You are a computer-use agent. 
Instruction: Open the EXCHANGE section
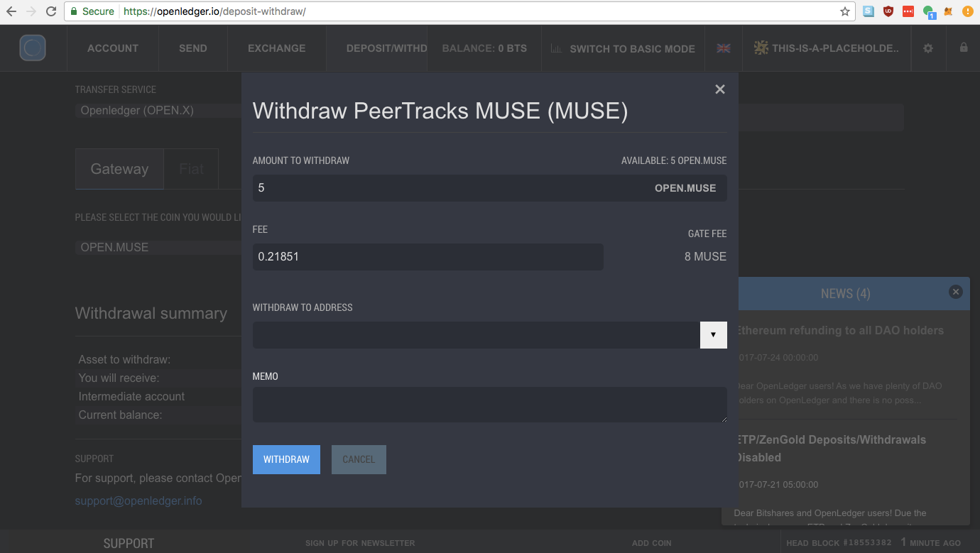click(x=277, y=48)
